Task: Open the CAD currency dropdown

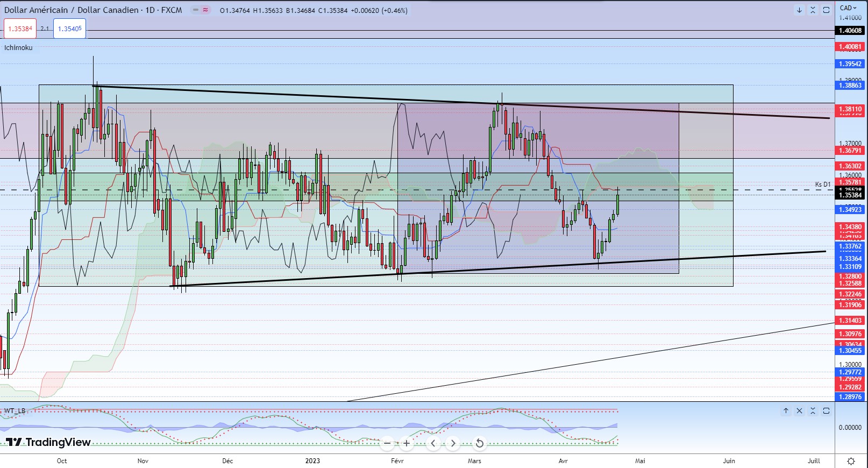Action: pyautogui.click(x=848, y=8)
